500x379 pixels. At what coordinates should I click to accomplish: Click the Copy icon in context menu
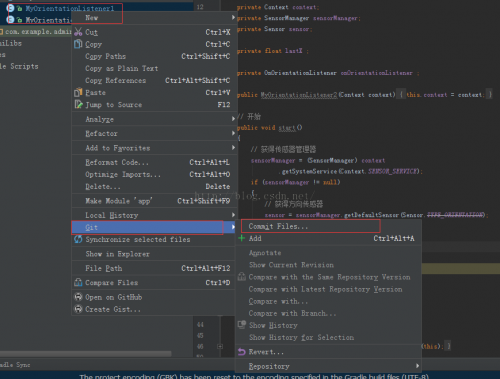point(78,44)
